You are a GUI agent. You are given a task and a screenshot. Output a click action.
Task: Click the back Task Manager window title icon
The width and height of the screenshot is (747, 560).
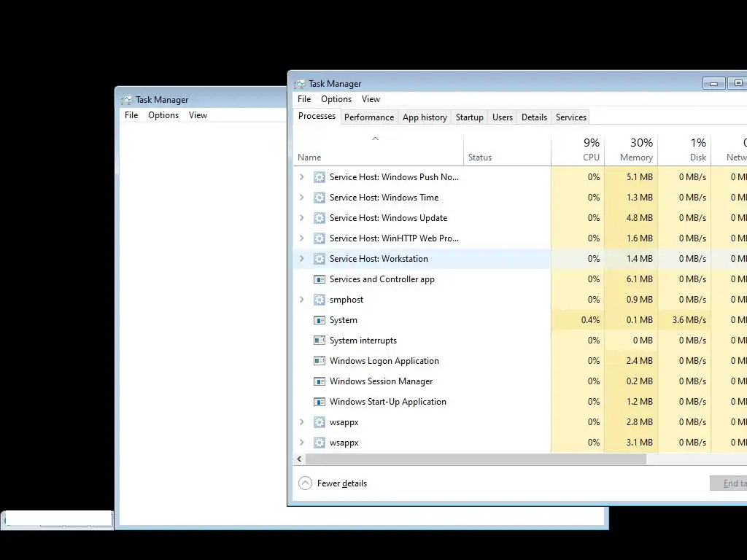pyautogui.click(x=127, y=100)
